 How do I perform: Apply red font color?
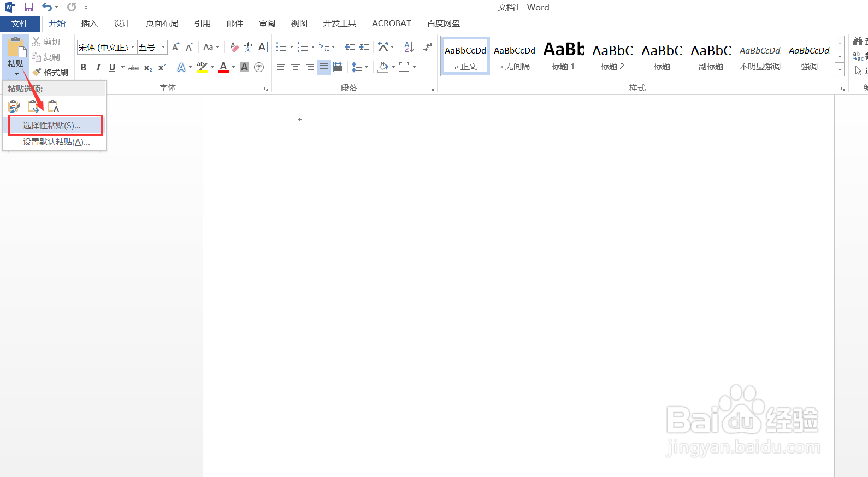[x=223, y=67]
